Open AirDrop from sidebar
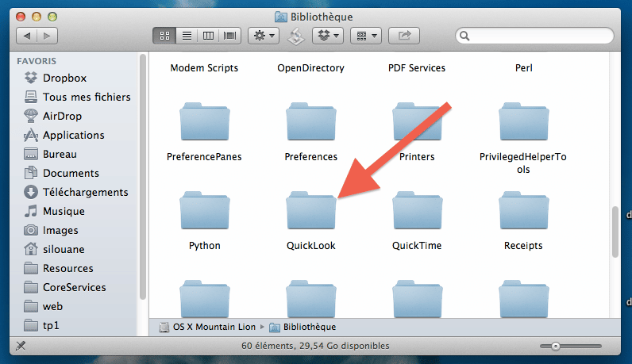This screenshot has height=364, width=632. click(53, 116)
